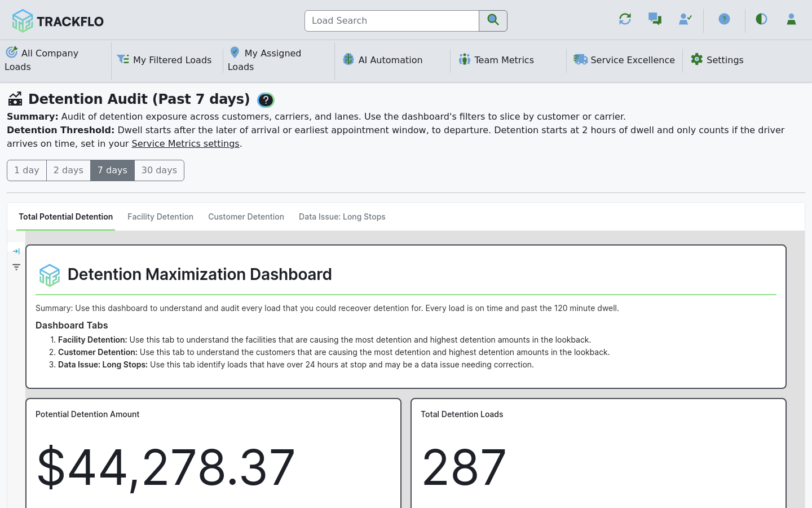
Task: Click the green search magnifier button
Action: (x=493, y=21)
